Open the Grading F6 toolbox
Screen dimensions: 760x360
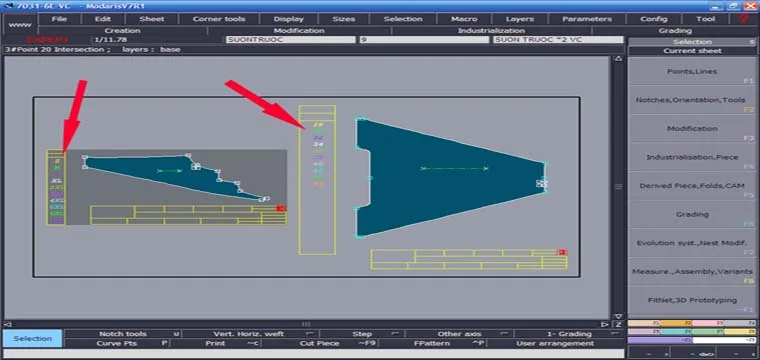pos(692,214)
